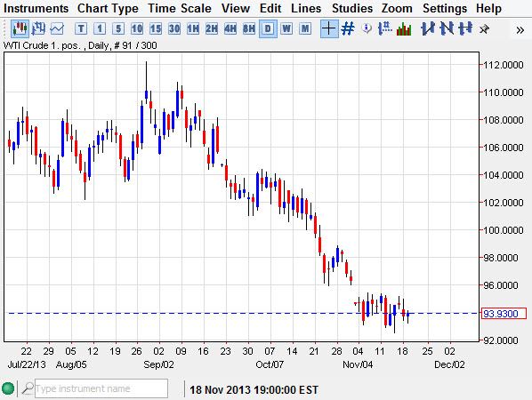Open the Time Scale dropdown menu
This screenshot has width=532, height=400.
[180, 8]
